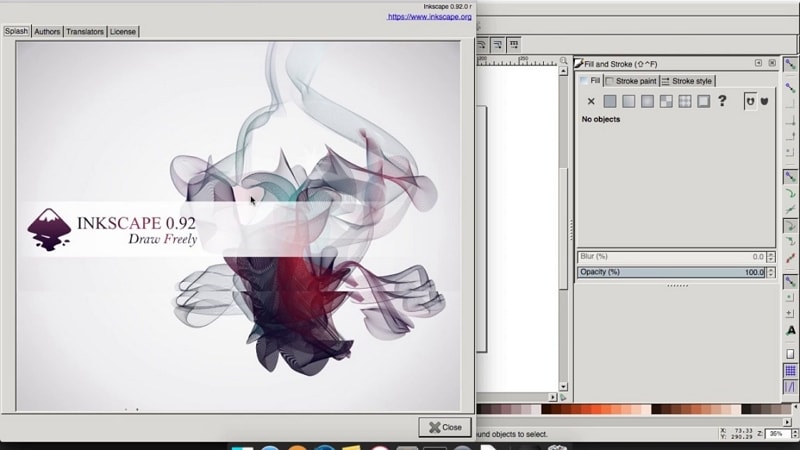This screenshot has height=450, width=800.
Task: Click the Blur (%) slider
Action: pyautogui.click(x=672, y=256)
